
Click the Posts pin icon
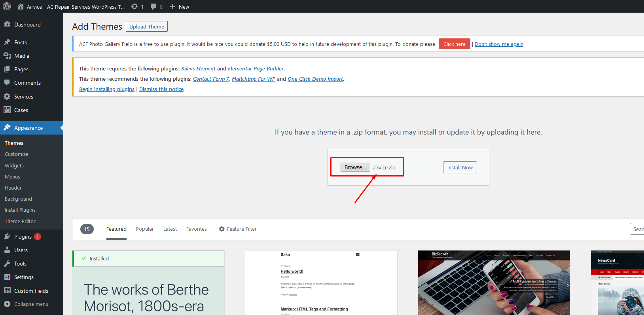click(x=7, y=42)
